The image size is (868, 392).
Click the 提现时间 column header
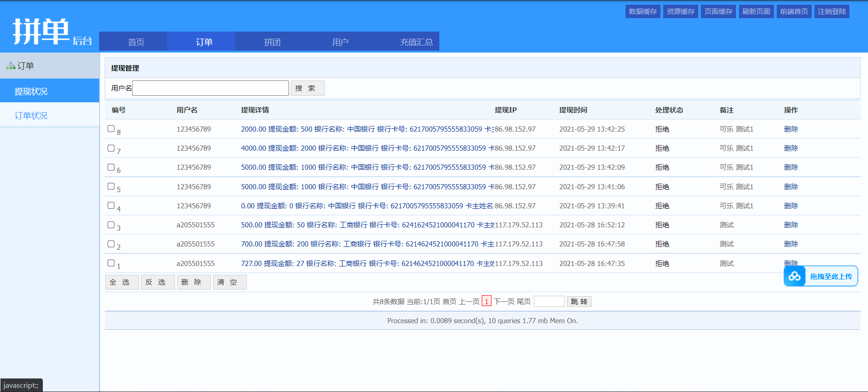[573, 110]
